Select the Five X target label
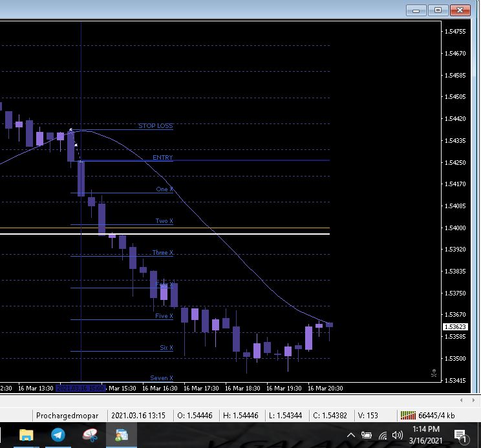This screenshot has width=481, height=448. tap(164, 316)
